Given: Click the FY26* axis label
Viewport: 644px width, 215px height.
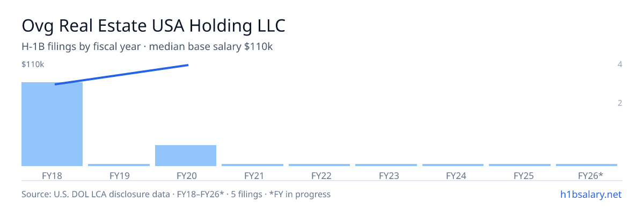Looking at the screenshot, I should tap(590, 175).
